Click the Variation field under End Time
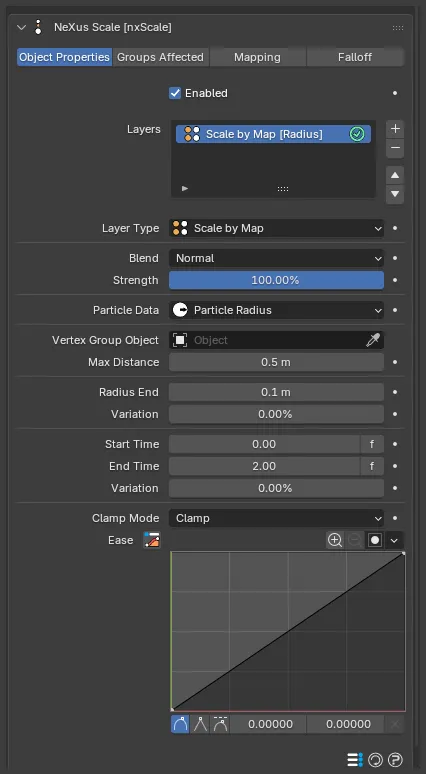The height and width of the screenshot is (774, 426). coord(276,488)
